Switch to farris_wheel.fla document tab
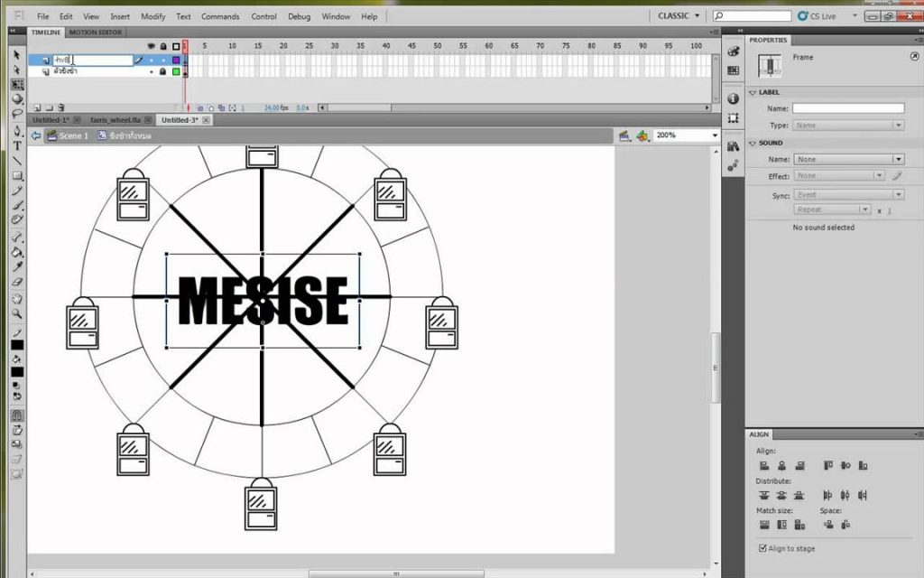The image size is (924, 578). tap(115, 120)
